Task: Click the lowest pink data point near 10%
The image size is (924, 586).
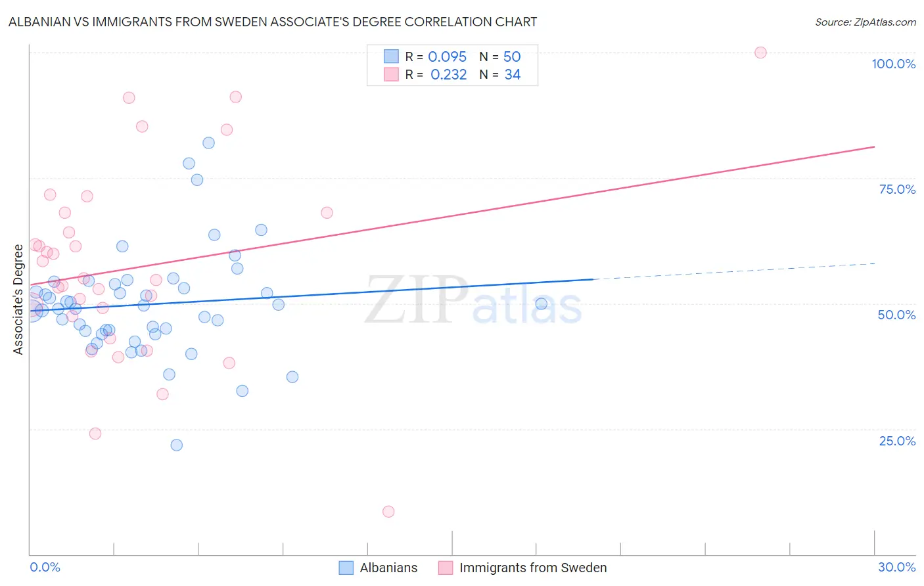Action: (388, 512)
